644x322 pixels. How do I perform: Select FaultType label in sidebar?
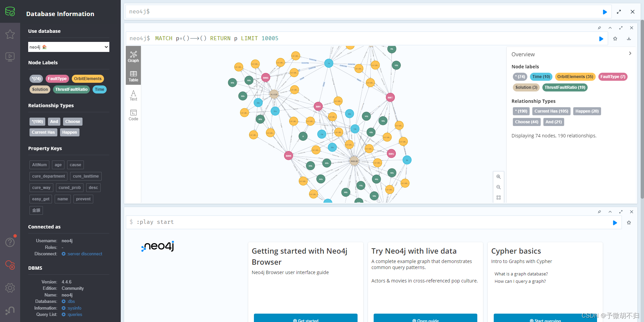click(57, 79)
